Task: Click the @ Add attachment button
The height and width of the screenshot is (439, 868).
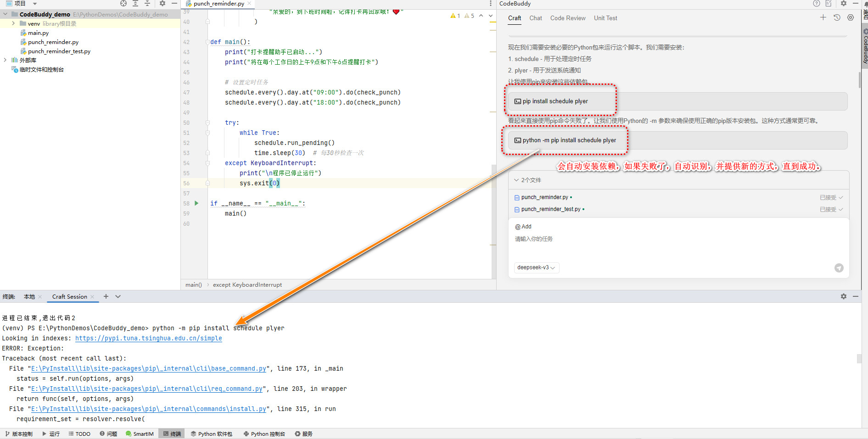Action: click(x=523, y=226)
